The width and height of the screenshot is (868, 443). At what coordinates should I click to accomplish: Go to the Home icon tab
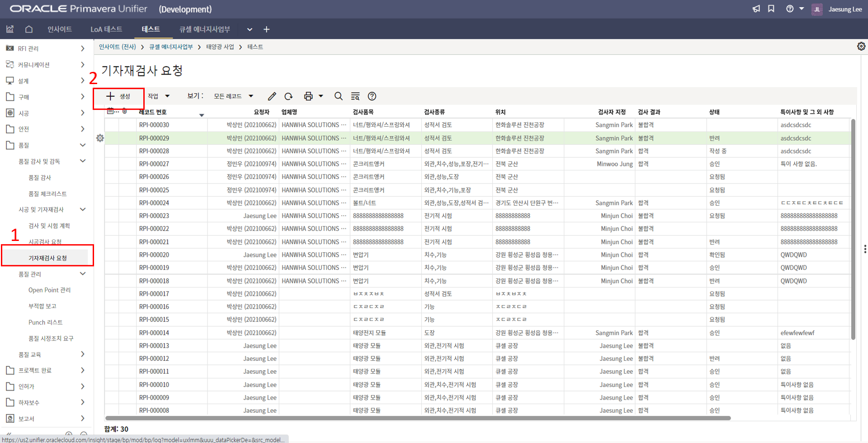coord(29,29)
